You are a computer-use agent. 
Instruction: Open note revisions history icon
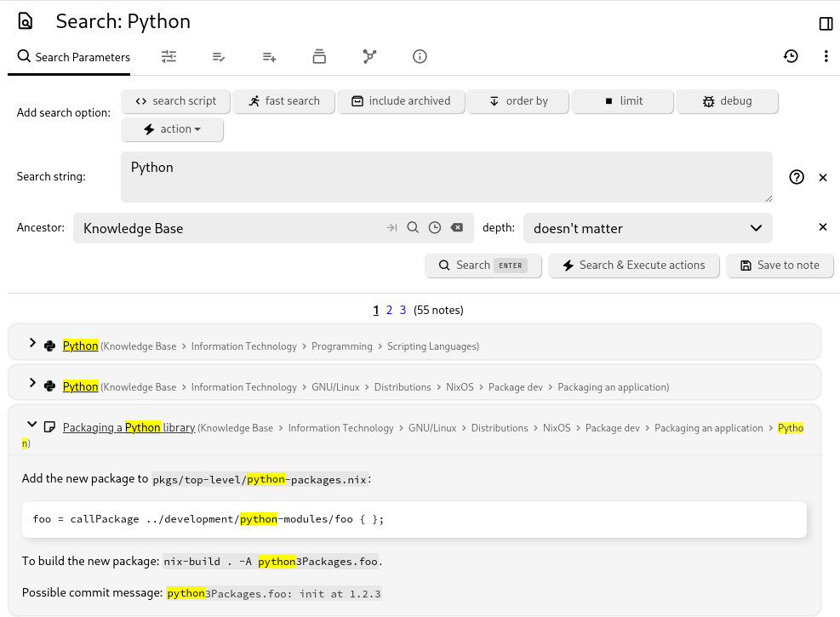[x=791, y=56]
